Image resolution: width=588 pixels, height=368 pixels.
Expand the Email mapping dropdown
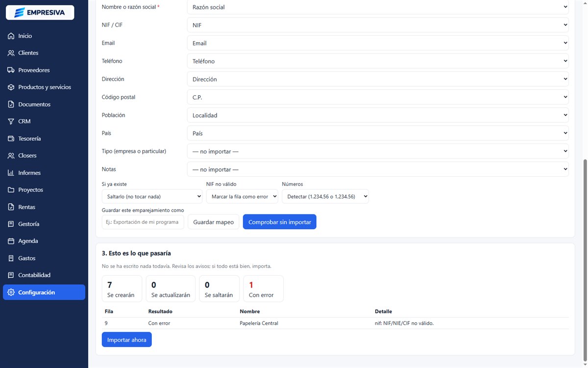click(378, 43)
